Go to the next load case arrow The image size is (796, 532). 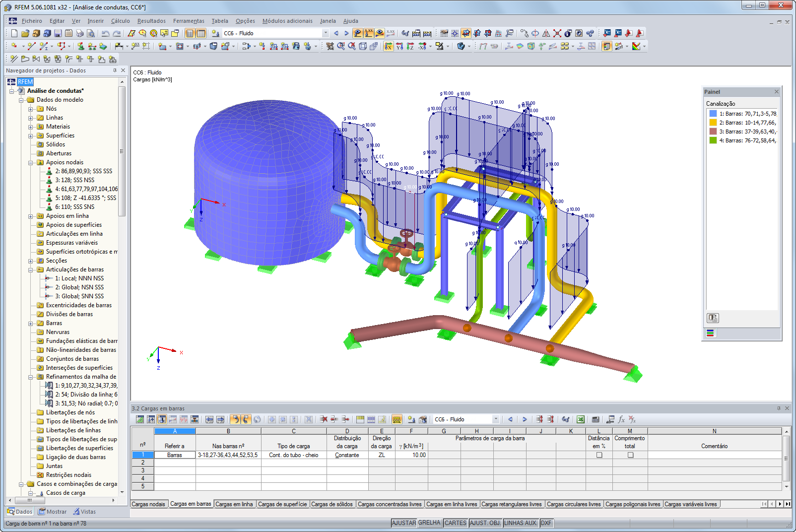pyautogui.click(x=346, y=33)
